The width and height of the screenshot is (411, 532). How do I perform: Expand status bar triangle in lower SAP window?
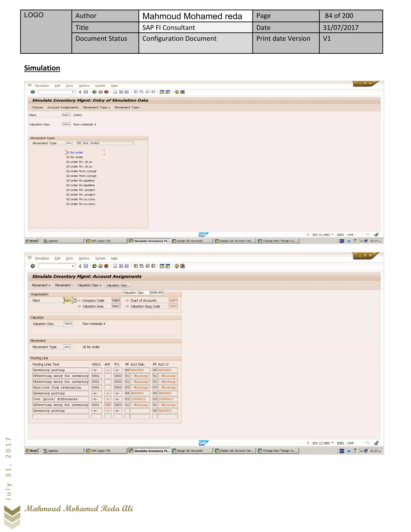pyautogui.click(x=308, y=443)
